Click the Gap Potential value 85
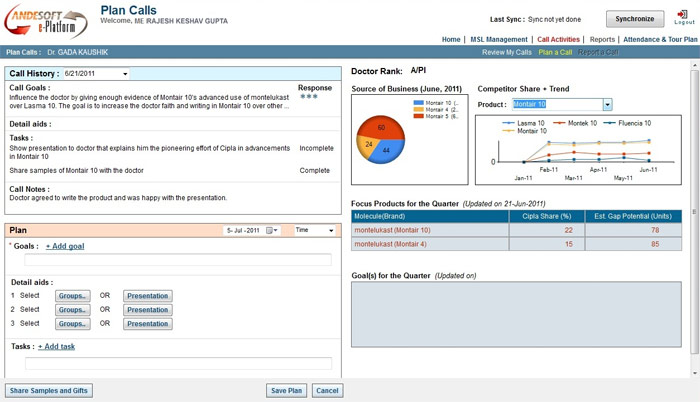The width and height of the screenshot is (700, 402). [655, 244]
